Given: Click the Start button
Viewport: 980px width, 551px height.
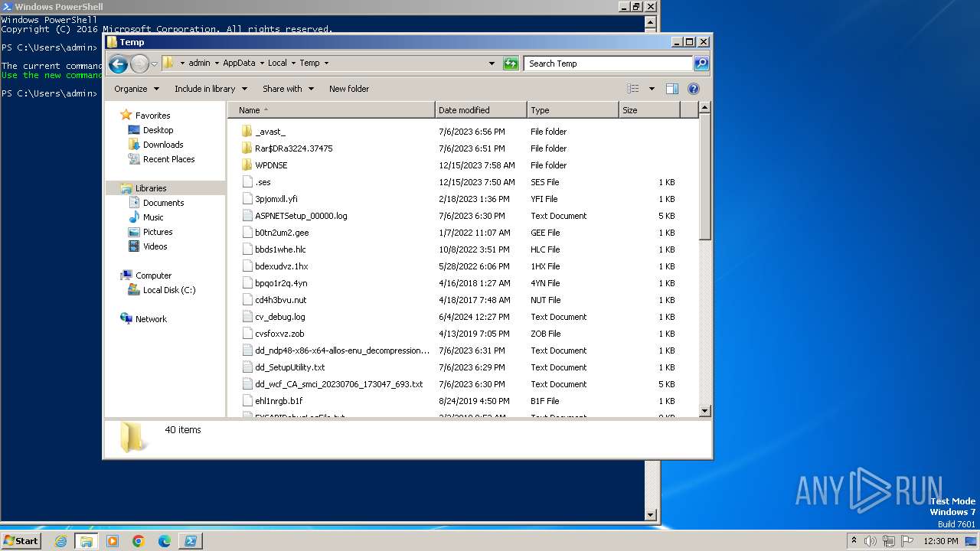Looking at the screenshot, I should click(21, 541).
